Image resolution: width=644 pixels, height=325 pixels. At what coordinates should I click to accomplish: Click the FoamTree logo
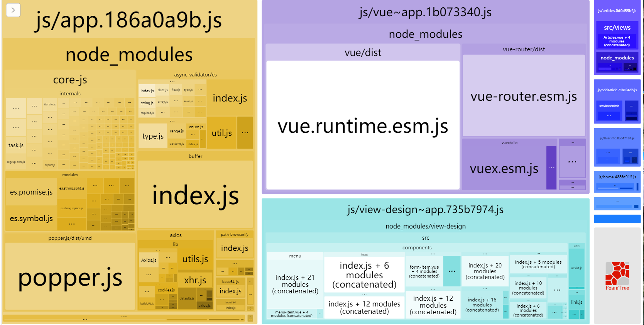coord(617,276)
